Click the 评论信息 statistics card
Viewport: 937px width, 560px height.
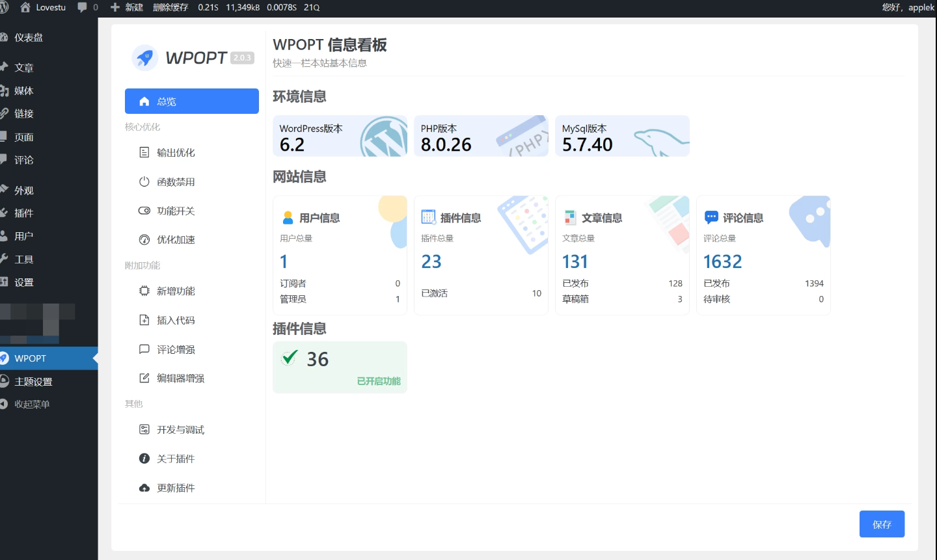763,256
